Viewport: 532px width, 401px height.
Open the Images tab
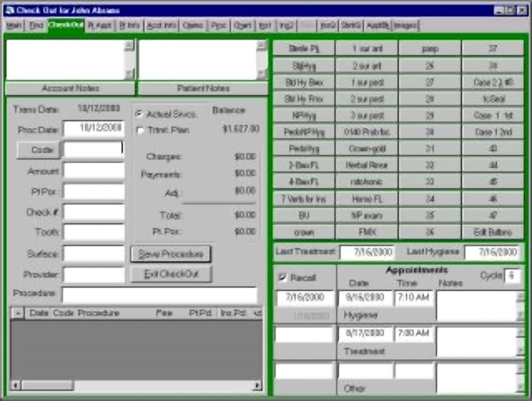point(405,26)
